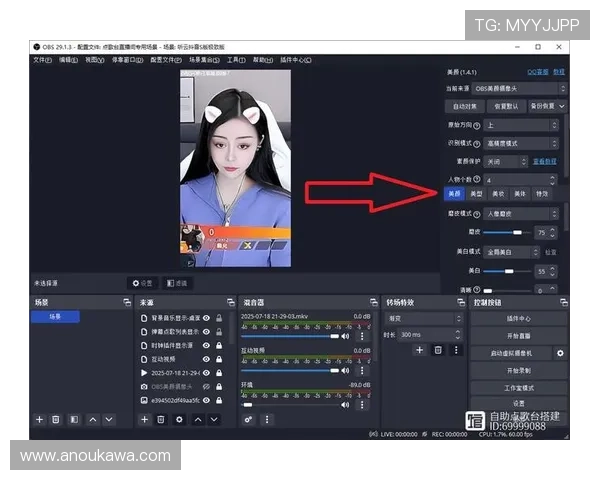Expand the 备份恢复 dropdown arrow

tap(561, 106)
